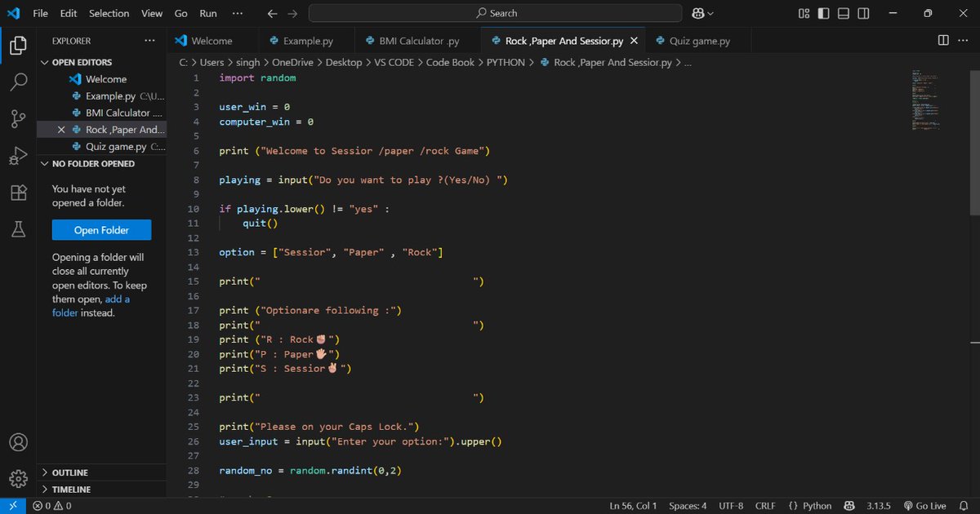Image resolution: width=980 pixels, height=514 pixels.
Task: Switch to the Quiz game.py tab
Action: pos(699,41)
